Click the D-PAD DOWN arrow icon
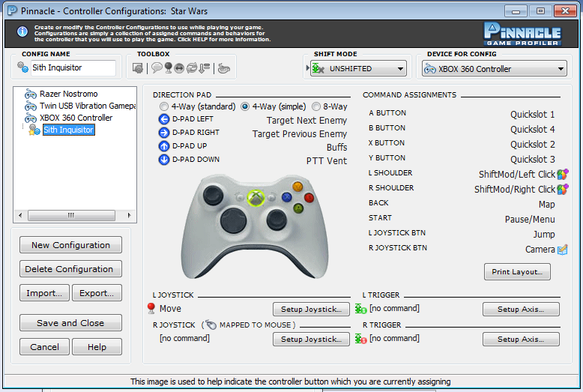583x392 pixels. 164,159
